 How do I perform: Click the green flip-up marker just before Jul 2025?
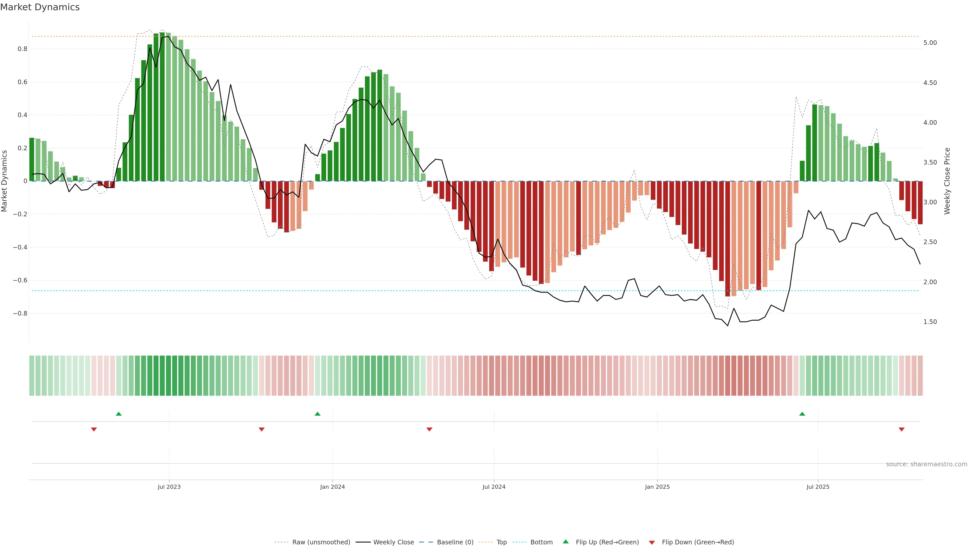(802, 414)
